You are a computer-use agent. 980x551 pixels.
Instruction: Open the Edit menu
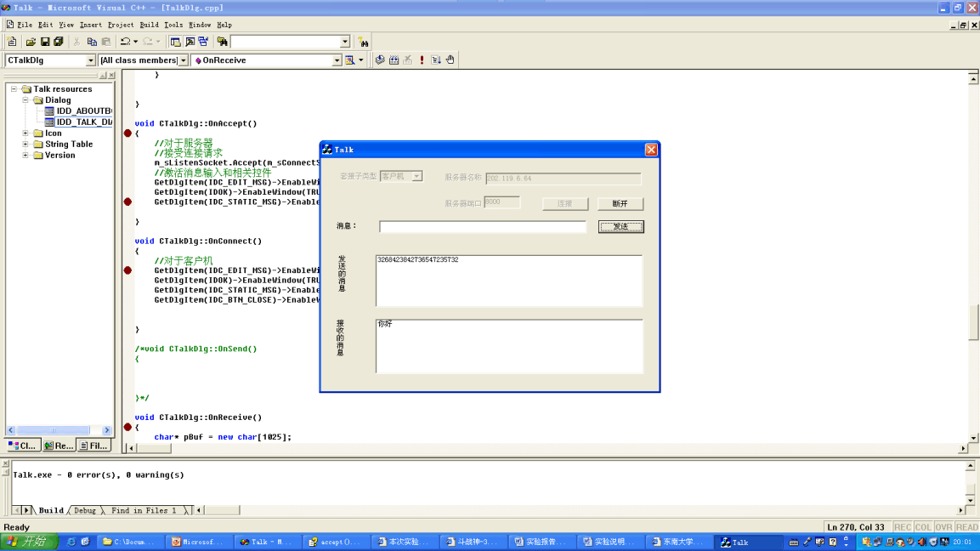46,25
